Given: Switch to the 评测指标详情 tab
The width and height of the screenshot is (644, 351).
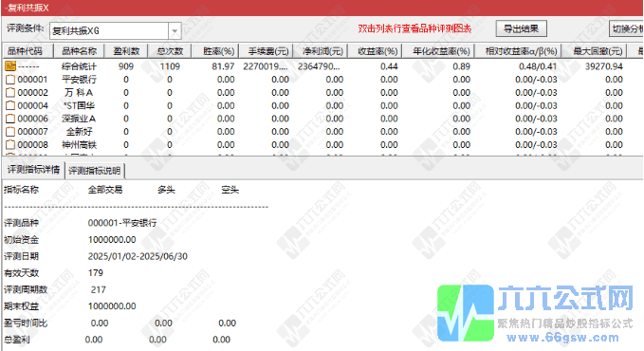Looking at the screenshot, I should coord(34,170).
